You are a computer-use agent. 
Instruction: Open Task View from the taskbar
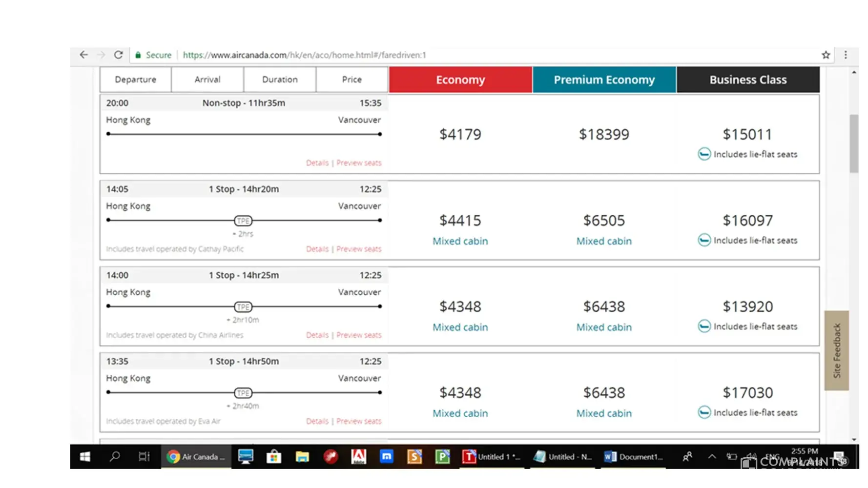[144, 457]
